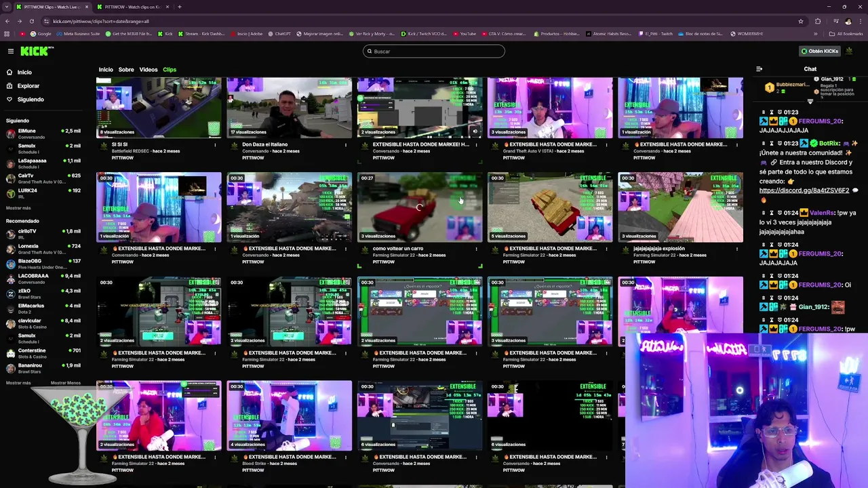
Task: Click ValenRs username in chat
Action: pyautogui.click(x=821, y=213)
